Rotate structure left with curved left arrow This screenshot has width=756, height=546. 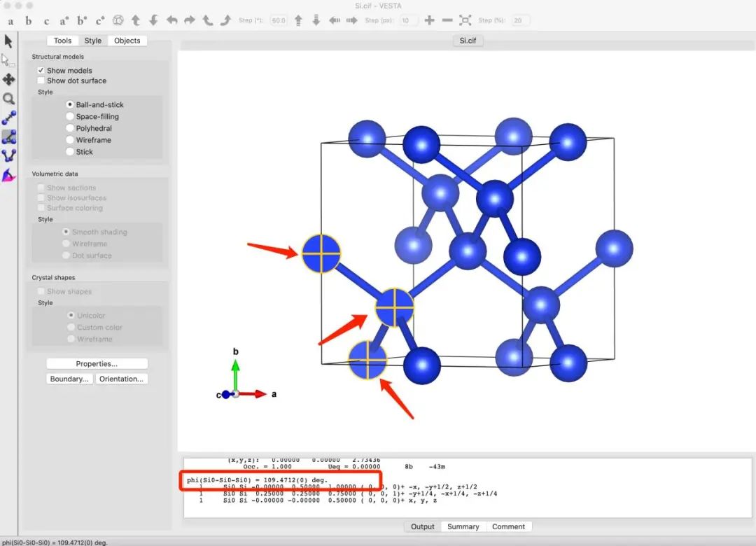(171, 20)
